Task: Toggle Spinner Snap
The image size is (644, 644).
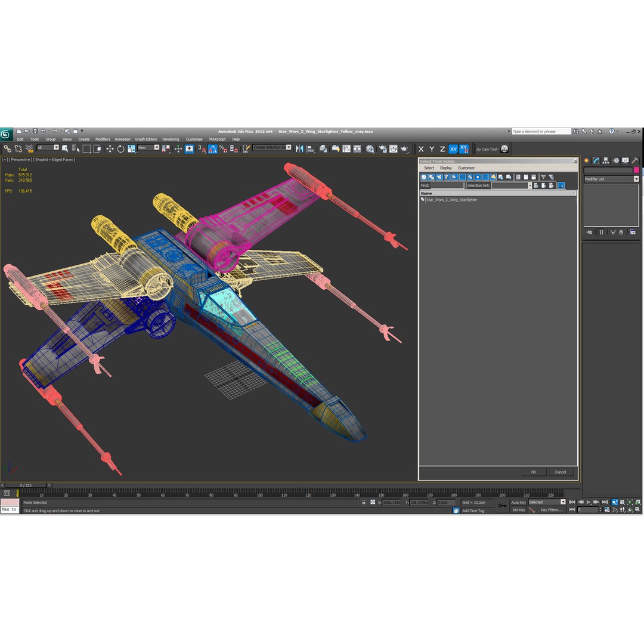Action: coord(234,148)
